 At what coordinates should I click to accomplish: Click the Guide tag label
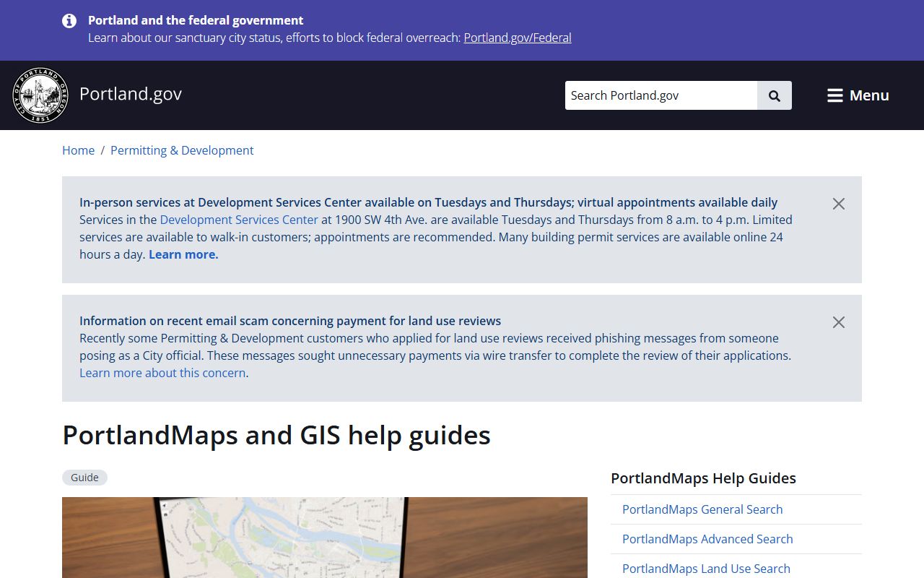click(x=84, y=478)
